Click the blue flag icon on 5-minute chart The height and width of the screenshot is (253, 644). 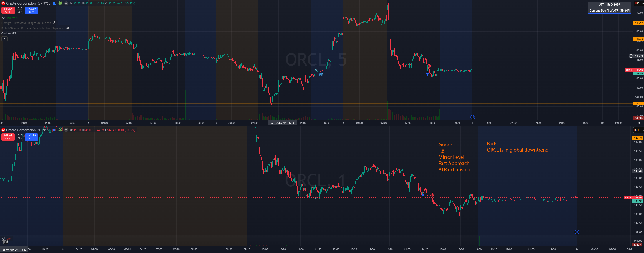click(x=54, y=3)
